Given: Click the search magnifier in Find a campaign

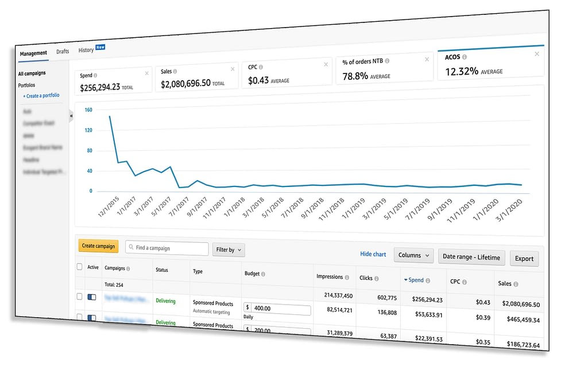Looking at the screenshot, I should 131,247.
